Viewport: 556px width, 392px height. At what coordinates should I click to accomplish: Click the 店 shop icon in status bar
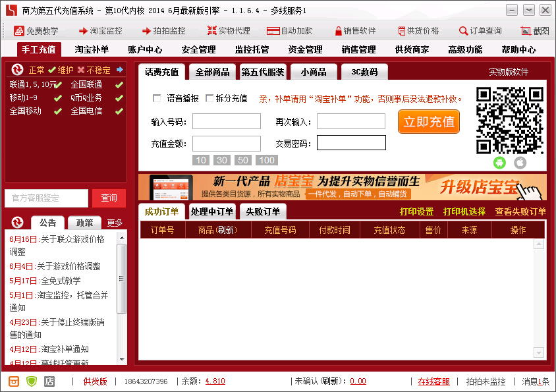click(49, 381)
